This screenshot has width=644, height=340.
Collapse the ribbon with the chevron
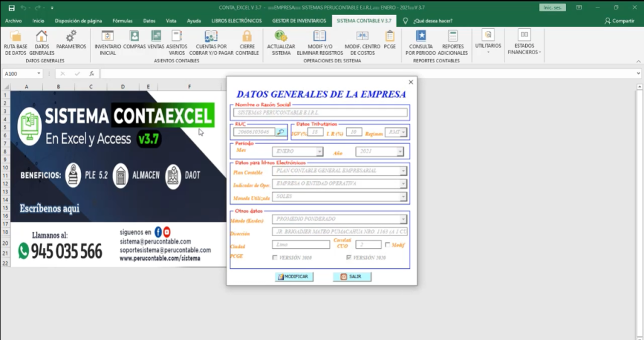[638, 61]
